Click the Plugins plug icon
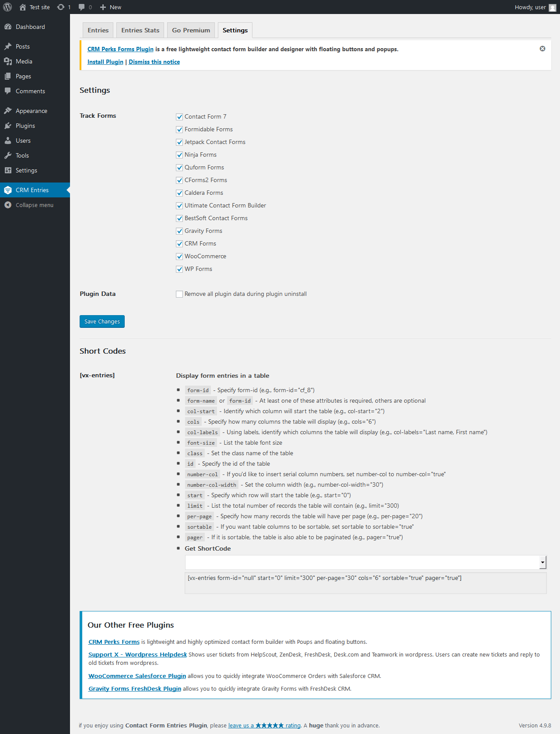Screen dimensions: 560x734 coord(8,126)
